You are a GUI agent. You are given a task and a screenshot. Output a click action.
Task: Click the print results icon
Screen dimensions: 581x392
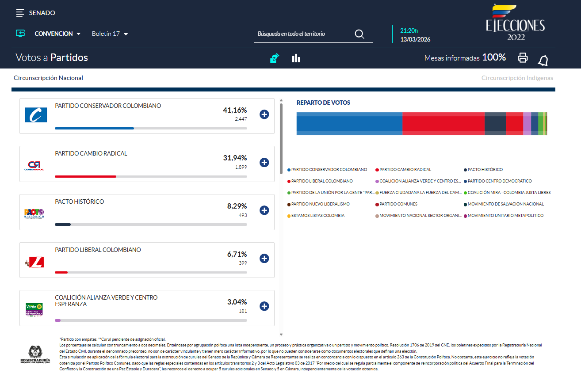[x=523, y=57]
